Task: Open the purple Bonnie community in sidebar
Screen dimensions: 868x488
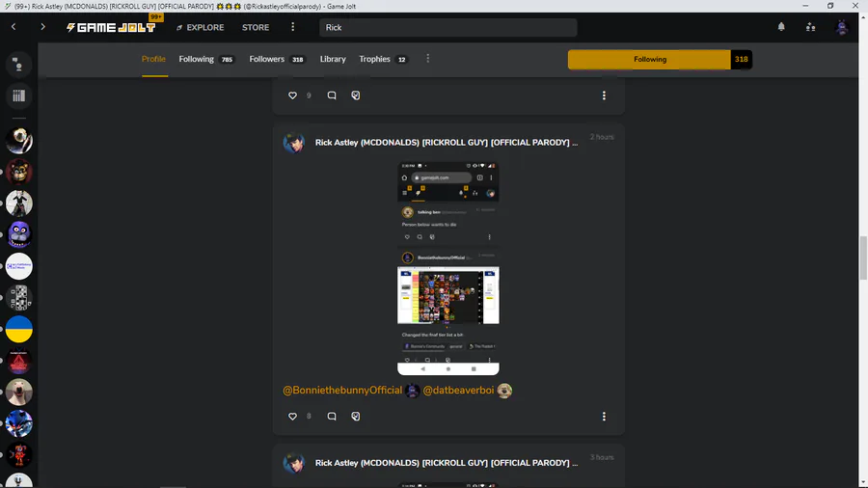Action: point(19,234)
